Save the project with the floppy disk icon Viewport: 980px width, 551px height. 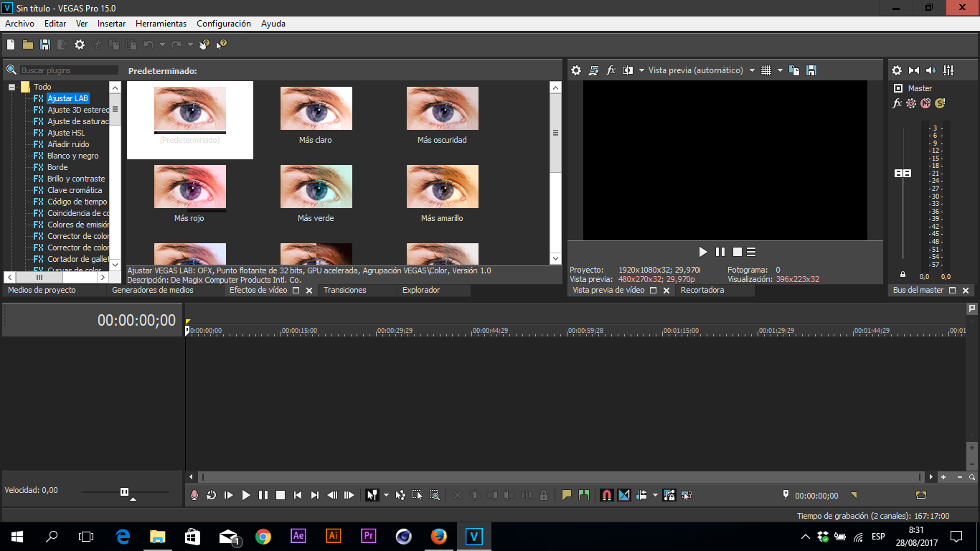[x=45, y=44]
